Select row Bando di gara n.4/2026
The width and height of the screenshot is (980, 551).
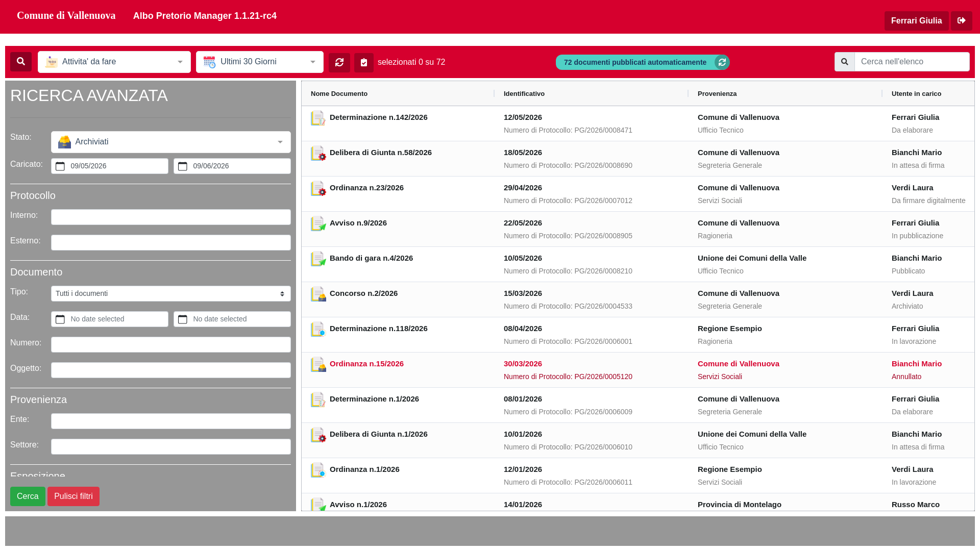(x=638, y=264)
